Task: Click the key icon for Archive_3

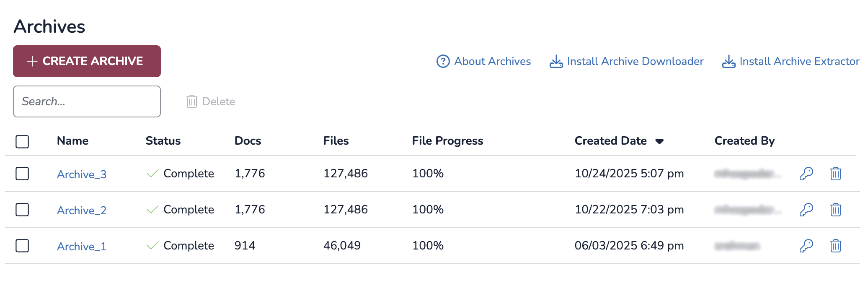Action: (806, 174)
